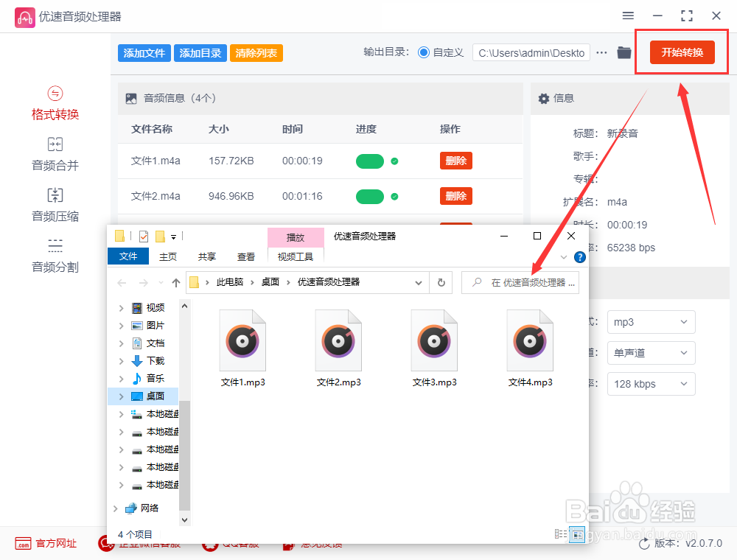Click the 信息 gear icon
Viewport: 737px width, 560px height.
point(544,98)
